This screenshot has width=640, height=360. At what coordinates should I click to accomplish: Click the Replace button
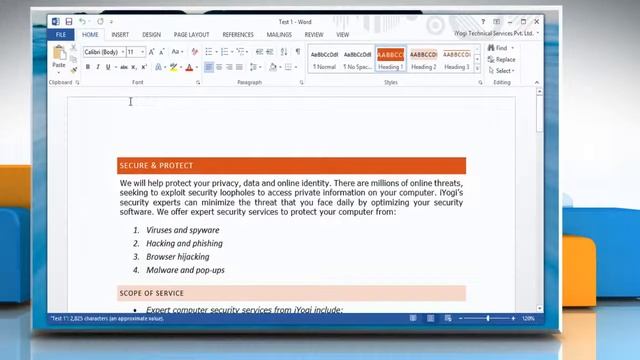[x=502, y=59]
